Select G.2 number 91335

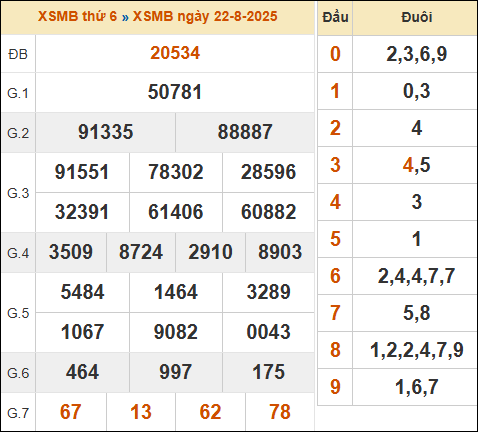point(105,132)
